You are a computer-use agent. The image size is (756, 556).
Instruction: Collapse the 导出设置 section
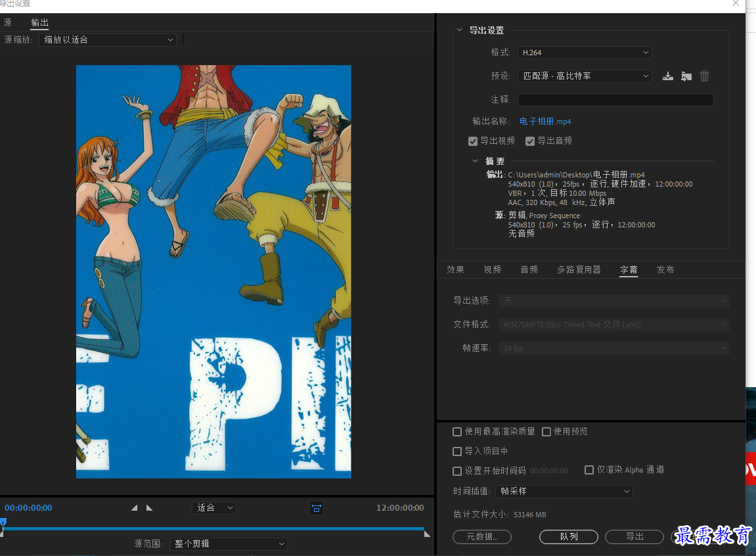pos(459,30)
